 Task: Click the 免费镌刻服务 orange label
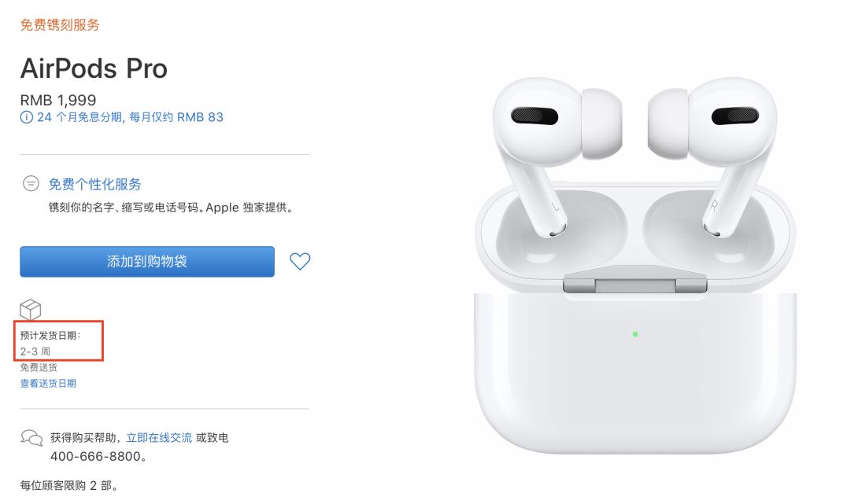tap(60, 25)
